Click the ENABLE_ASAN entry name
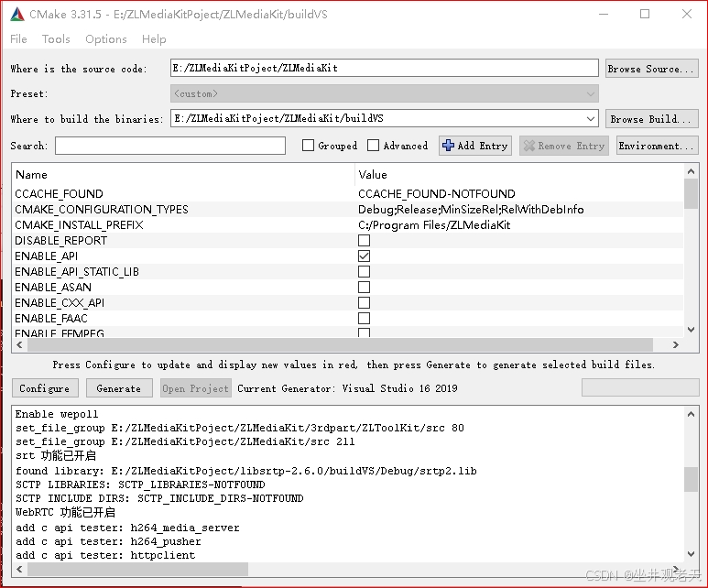This screenshot has width=708, height=588. pos(53,288)
